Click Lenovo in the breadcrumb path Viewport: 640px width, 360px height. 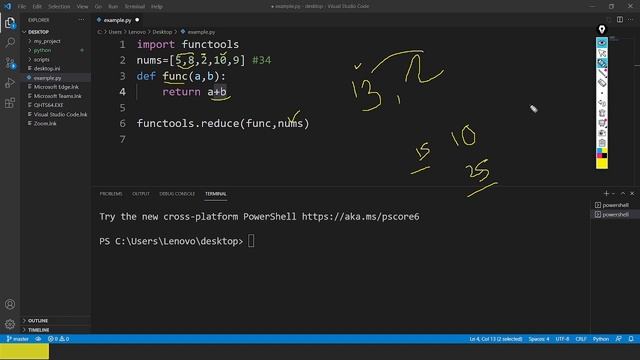137,32
